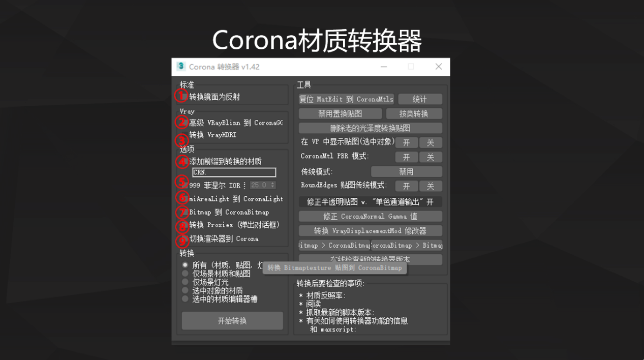
Task: Click the 材质反照率 checklist line
Action: [x=322, y=295]
